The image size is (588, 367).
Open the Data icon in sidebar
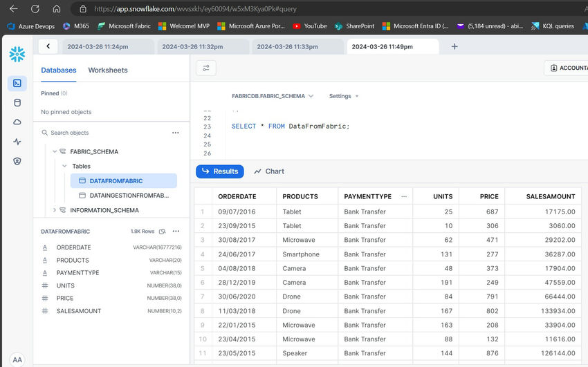pos(17,102)
